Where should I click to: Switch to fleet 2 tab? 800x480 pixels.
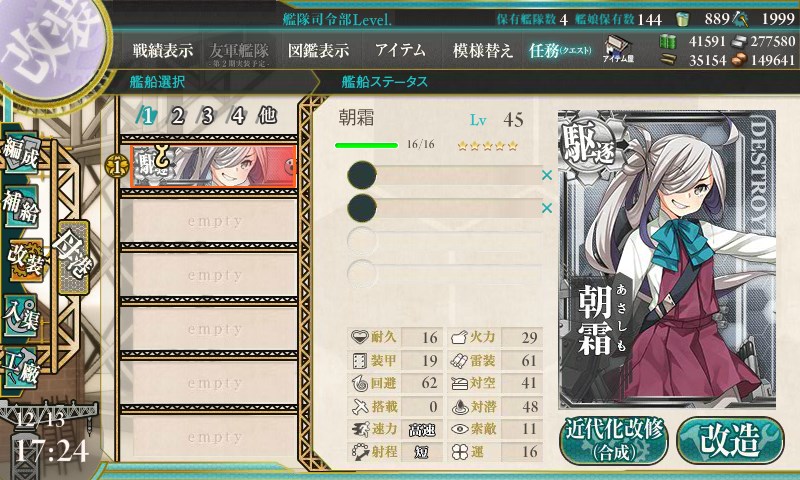pos(178,116)
